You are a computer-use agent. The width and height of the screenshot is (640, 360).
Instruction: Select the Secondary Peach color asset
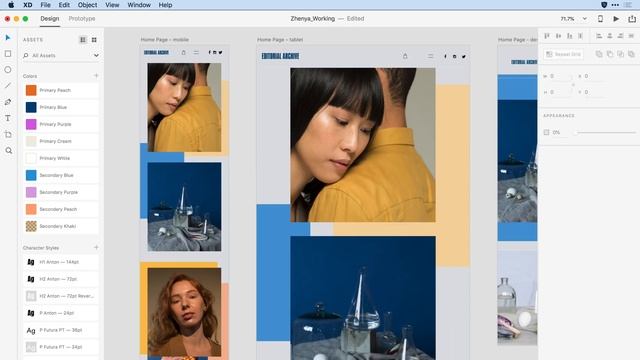pyautogui.click(x=61, y=209)
